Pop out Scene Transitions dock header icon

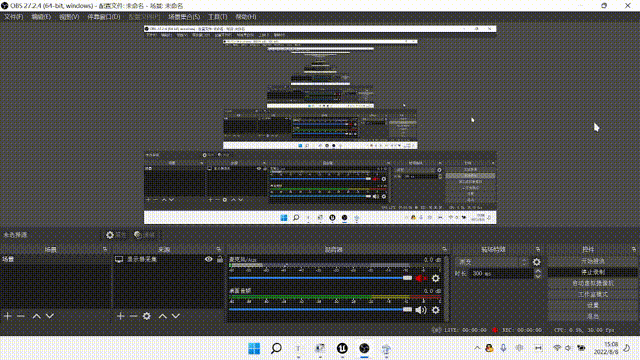[x=538, y=249]
